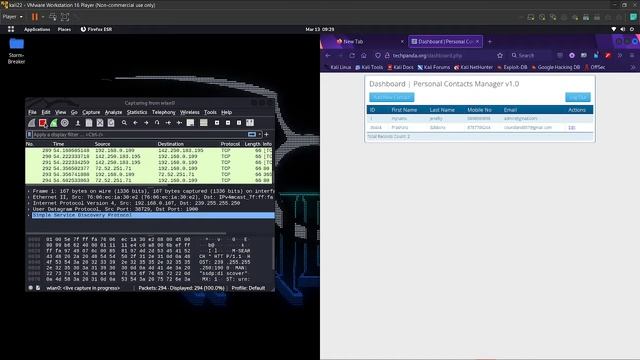Screen dimensions: 640x360
Task: Toggle packet list colorization
Action: pyautogui.click(x=203, y=123)
